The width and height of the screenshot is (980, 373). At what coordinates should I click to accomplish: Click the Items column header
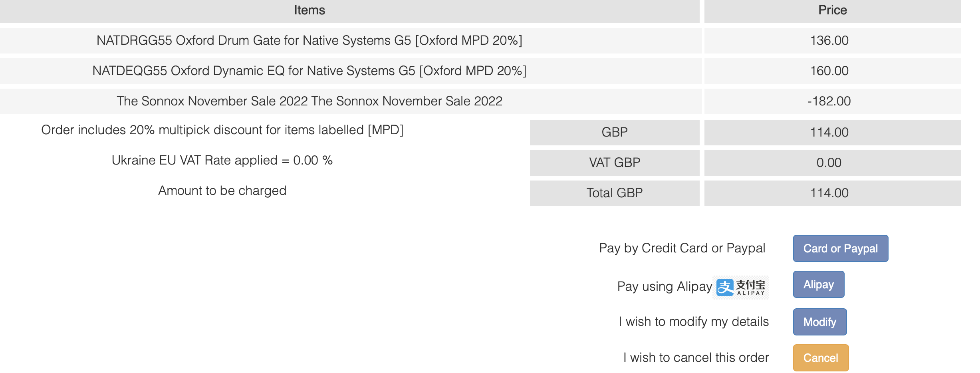pyautogui.click(x=309, y=10)
